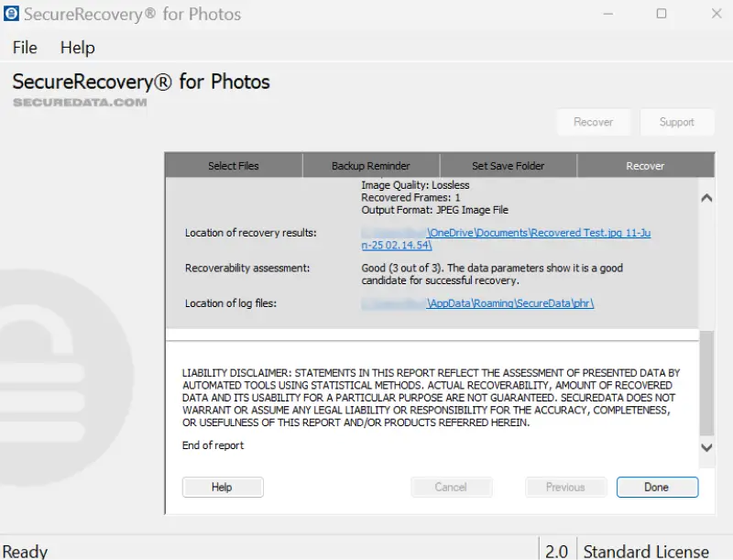Click the LIABILITY DISCLAIMER paragraph
The width and height of the screenshot is (733, 560).
[431, 398]
